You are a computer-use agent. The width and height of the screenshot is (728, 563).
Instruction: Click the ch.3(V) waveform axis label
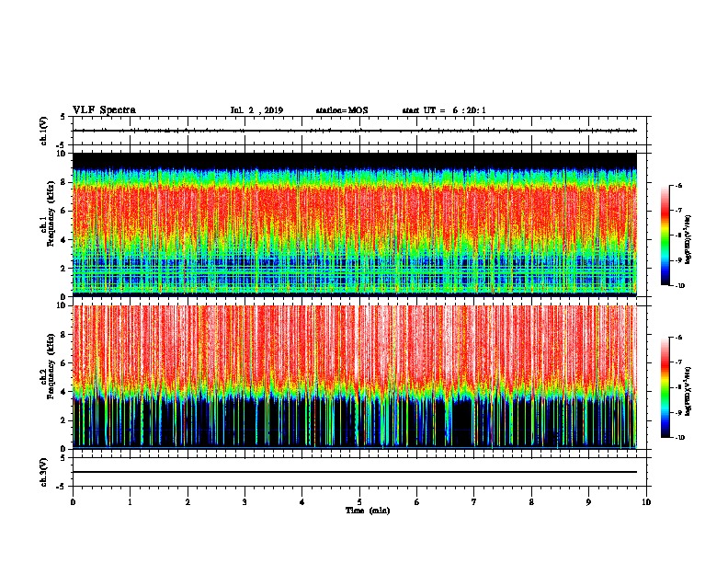coord(44,472)
